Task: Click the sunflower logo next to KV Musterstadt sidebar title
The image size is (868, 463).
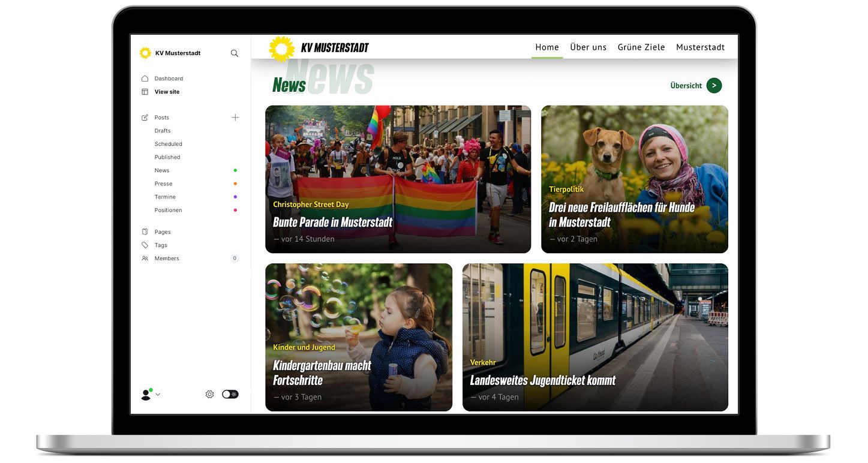Action: 145,53
